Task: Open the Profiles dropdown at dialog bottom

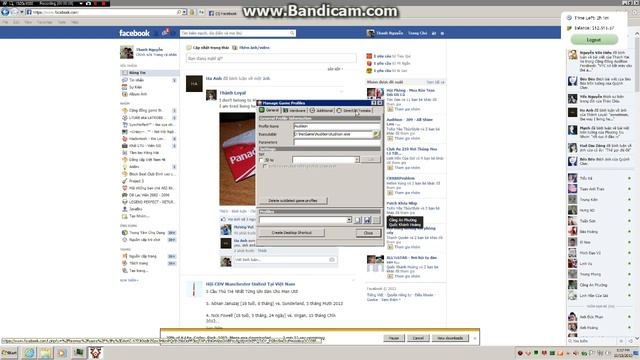Action: (x=349, y=220)
